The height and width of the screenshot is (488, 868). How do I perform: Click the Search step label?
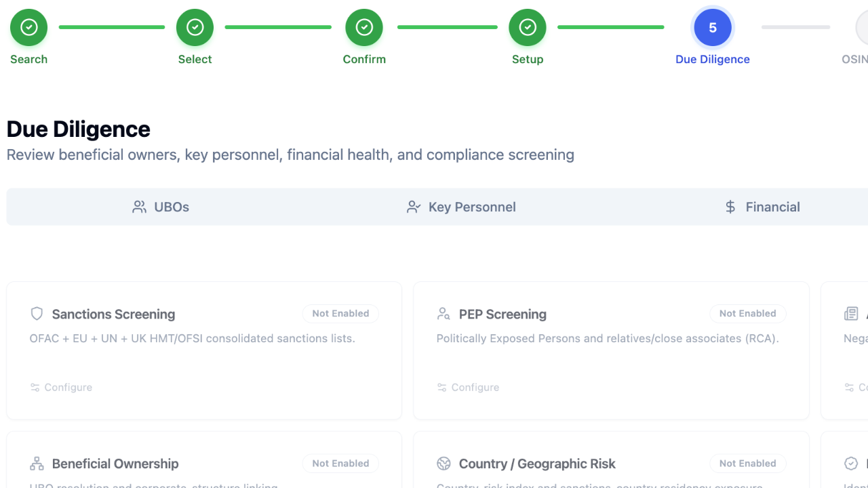pyautogui.click(x=28, y=60)
